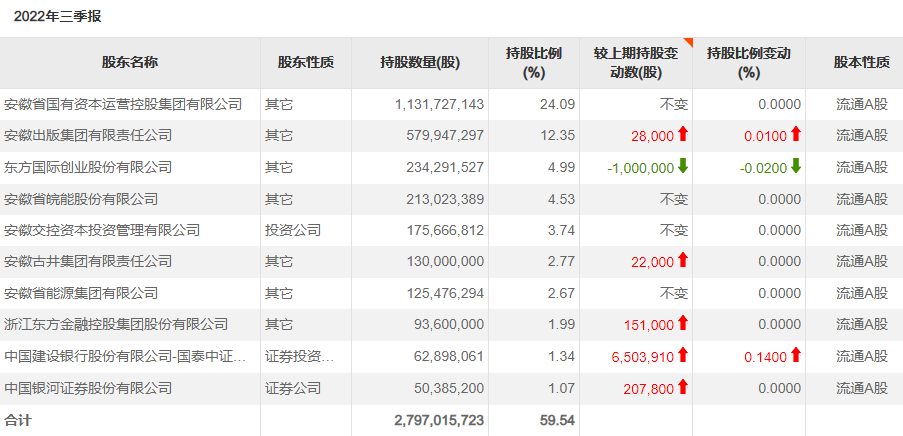Click the change value 151,000
The width and height of the screenshot is (903, 436).
(648, 325)
